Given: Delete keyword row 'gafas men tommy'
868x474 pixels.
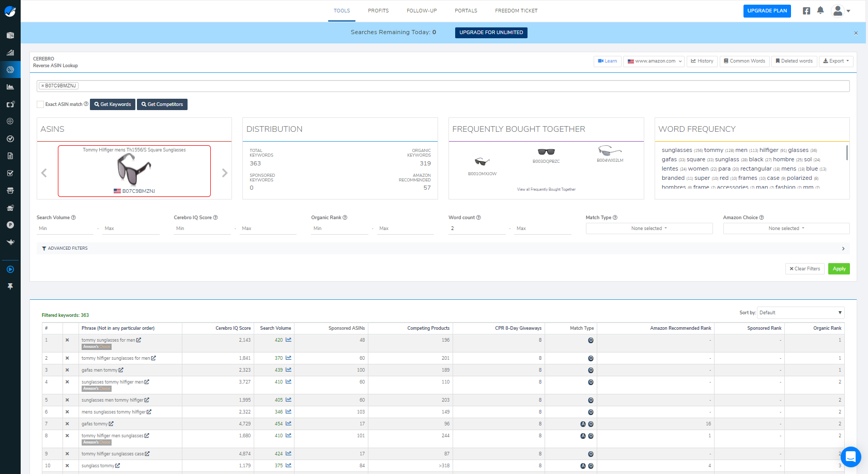Looking at the screenshot, I should tap(67, 370).
